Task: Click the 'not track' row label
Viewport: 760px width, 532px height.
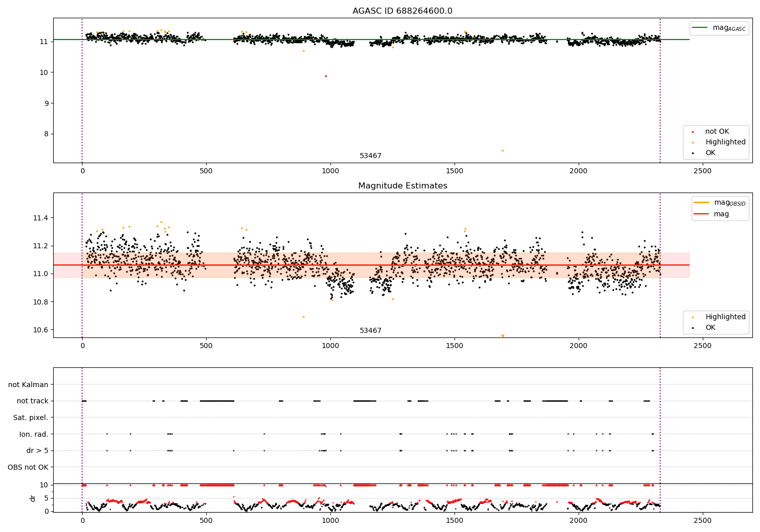Action: coord(32,401)
